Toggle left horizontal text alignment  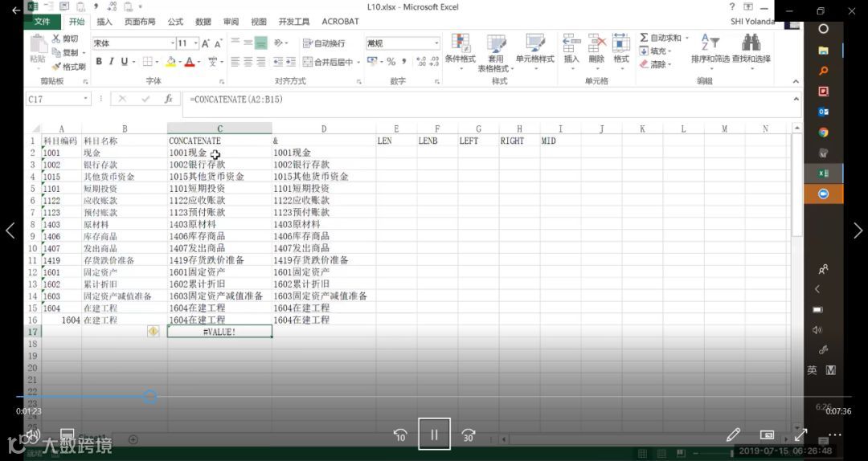pos(235,61)
